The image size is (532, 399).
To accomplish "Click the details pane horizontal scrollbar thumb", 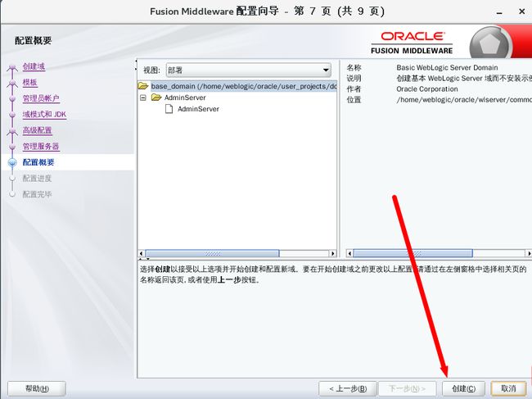I will point(413,253).
